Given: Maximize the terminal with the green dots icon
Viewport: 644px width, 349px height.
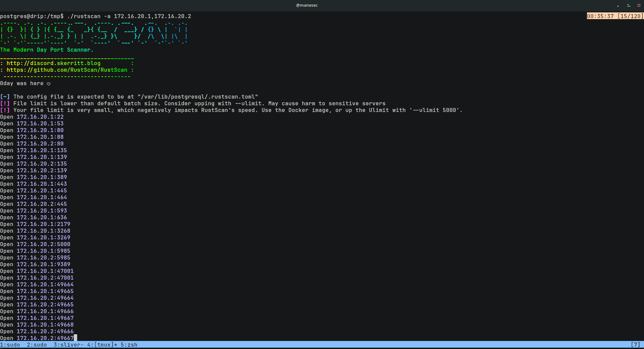Looking at the screenshot, I should pyautogui.click(x=629, y=5).
